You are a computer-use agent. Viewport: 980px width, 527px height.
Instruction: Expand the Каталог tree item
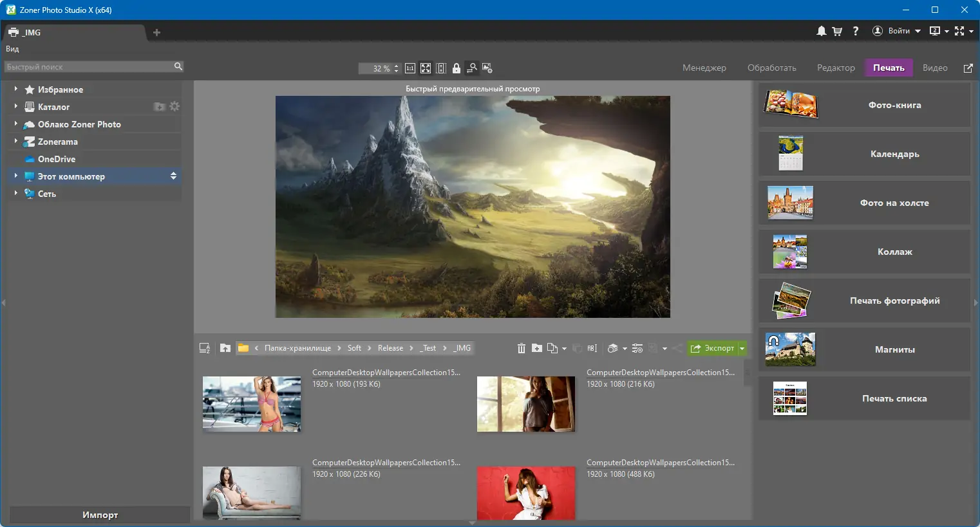tap(15, 106)
